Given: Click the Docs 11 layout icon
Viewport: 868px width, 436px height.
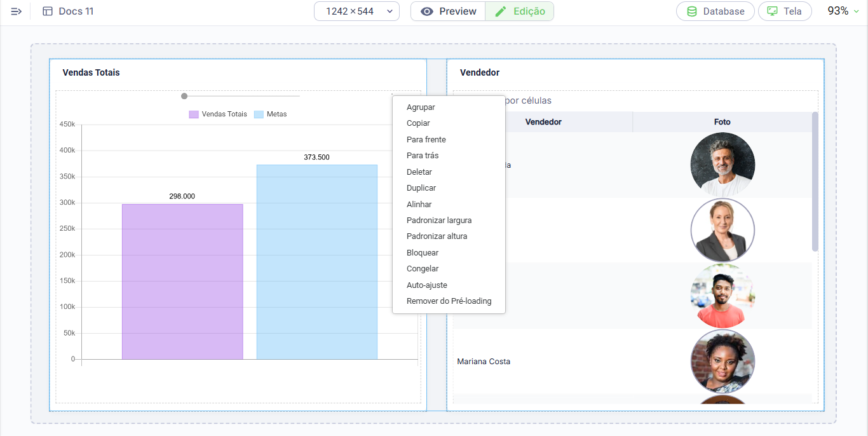Looking at the screenshot, I should pyautogui.click(x=48, y=11).
